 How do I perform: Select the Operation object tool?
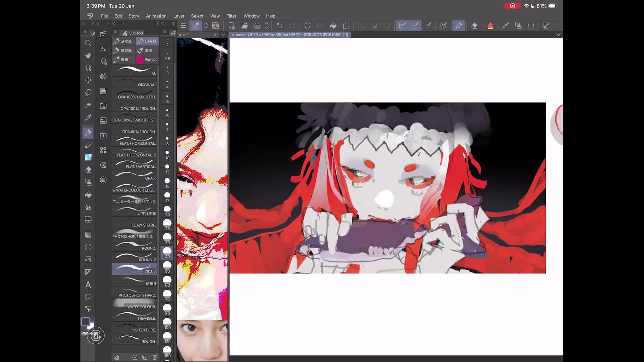[88, 68]
